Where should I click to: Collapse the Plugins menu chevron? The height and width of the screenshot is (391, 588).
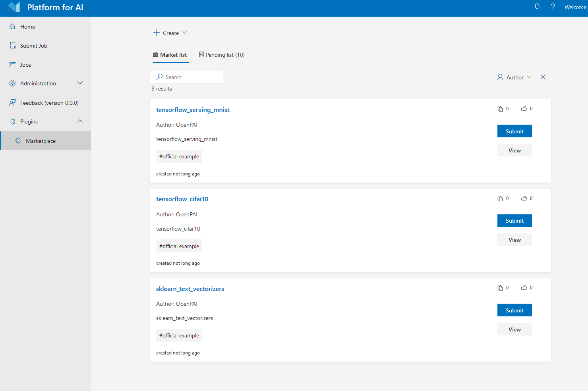point(80,121)
